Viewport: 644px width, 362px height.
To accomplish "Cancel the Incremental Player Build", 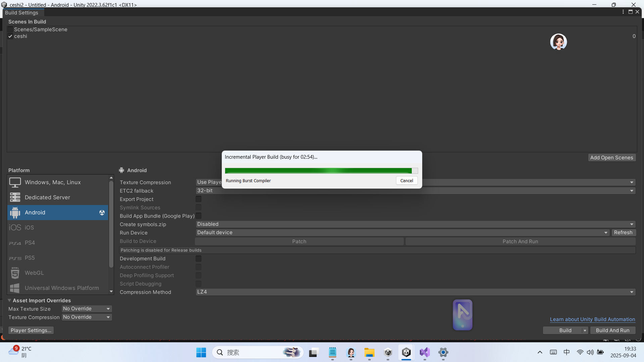I will pos(407,181).
